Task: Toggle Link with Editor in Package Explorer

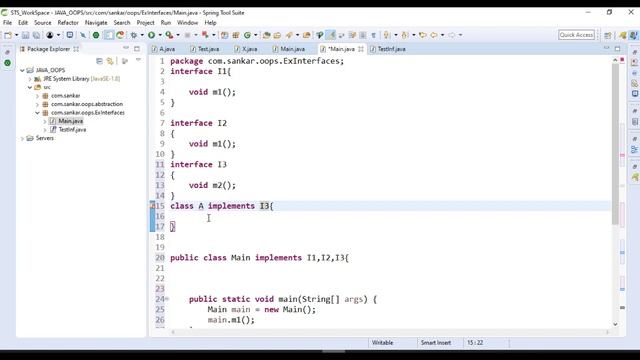Action: (x=110, y=61)
